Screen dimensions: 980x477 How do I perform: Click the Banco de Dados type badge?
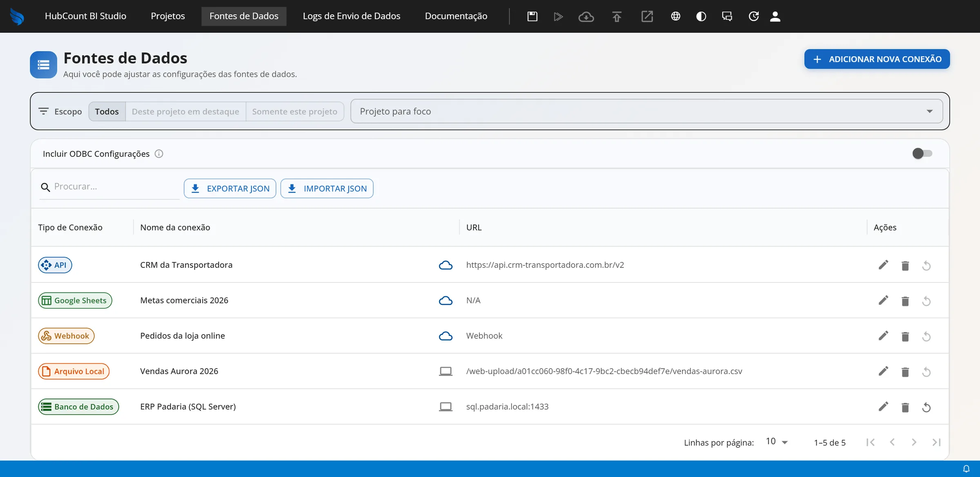pos(78,407)
